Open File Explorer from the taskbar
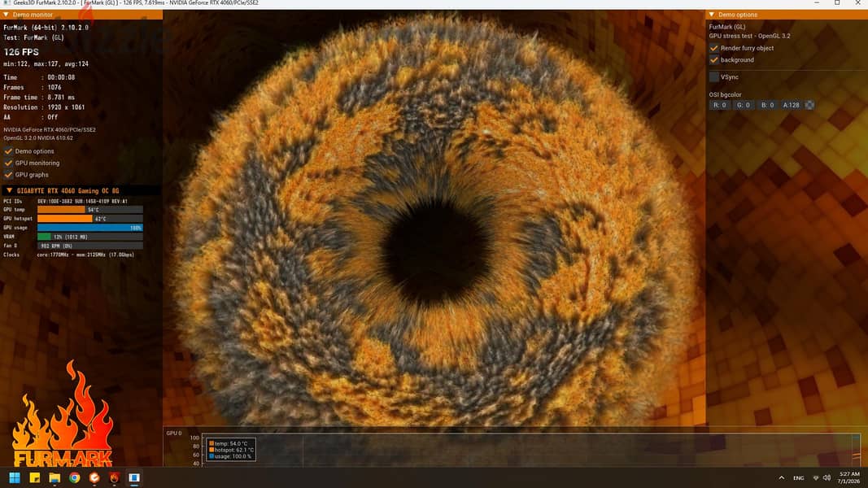The width and height of the screenshot is (868, 488). pos(55,477)
